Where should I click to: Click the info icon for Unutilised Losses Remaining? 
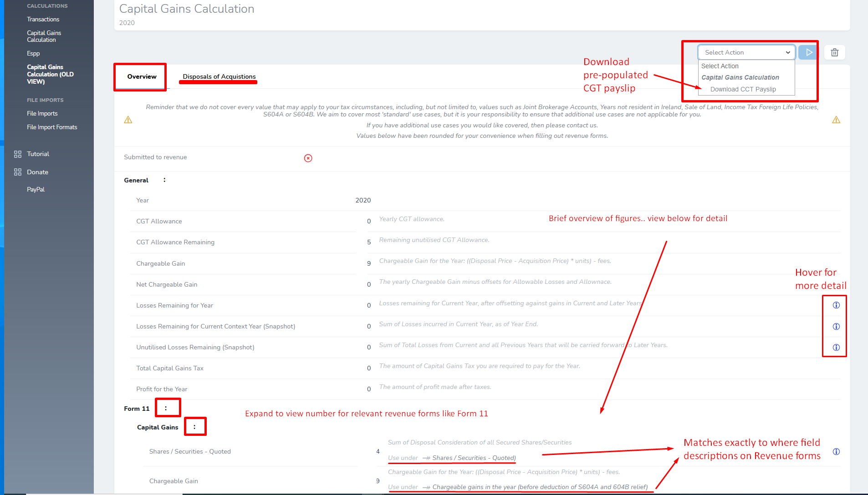(836, 348)
